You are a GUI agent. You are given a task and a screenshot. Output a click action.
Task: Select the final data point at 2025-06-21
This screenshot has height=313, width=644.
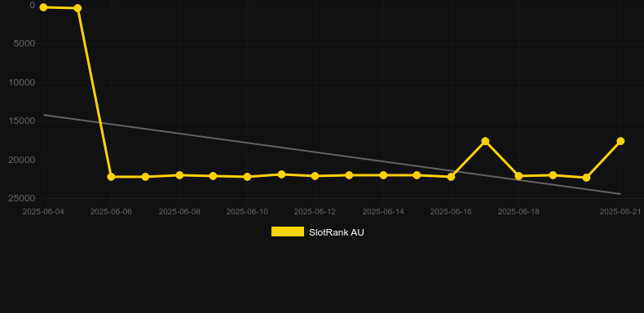pos(620,141)
